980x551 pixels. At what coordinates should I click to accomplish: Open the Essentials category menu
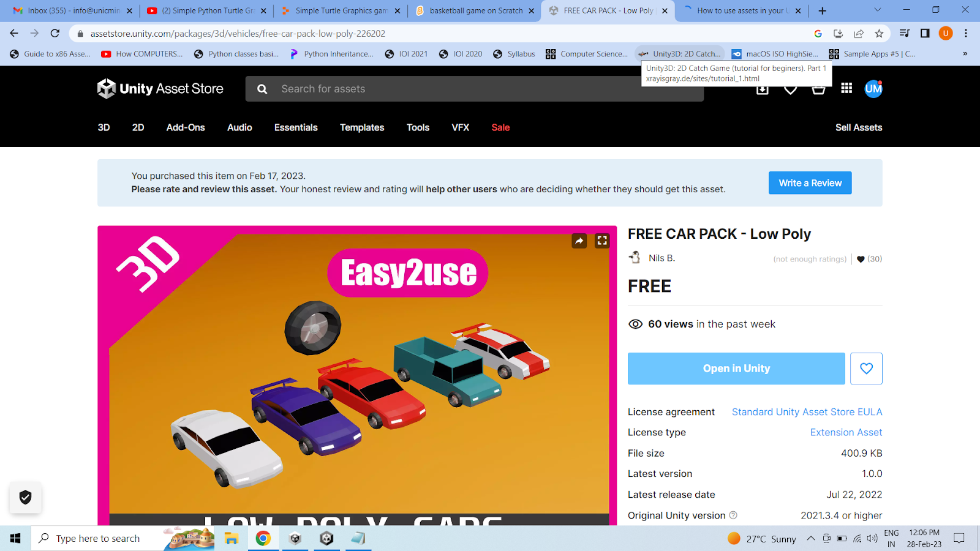pyautogui.click(x=296, y=127)
